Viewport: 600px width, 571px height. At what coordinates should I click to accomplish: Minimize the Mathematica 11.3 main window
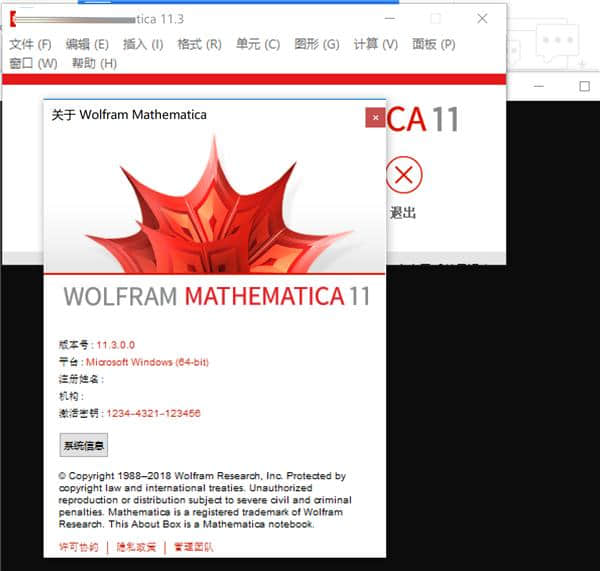click(x=390, y=18)
